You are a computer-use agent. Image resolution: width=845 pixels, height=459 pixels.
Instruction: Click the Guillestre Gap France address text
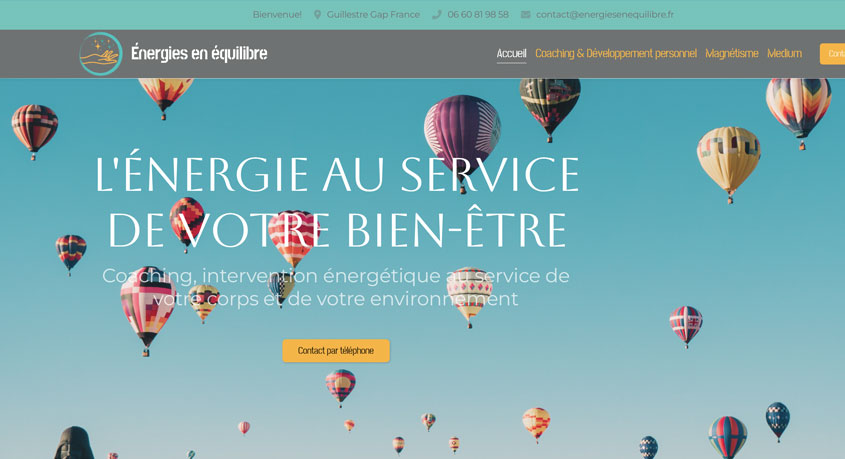click(x=373, y=15)
